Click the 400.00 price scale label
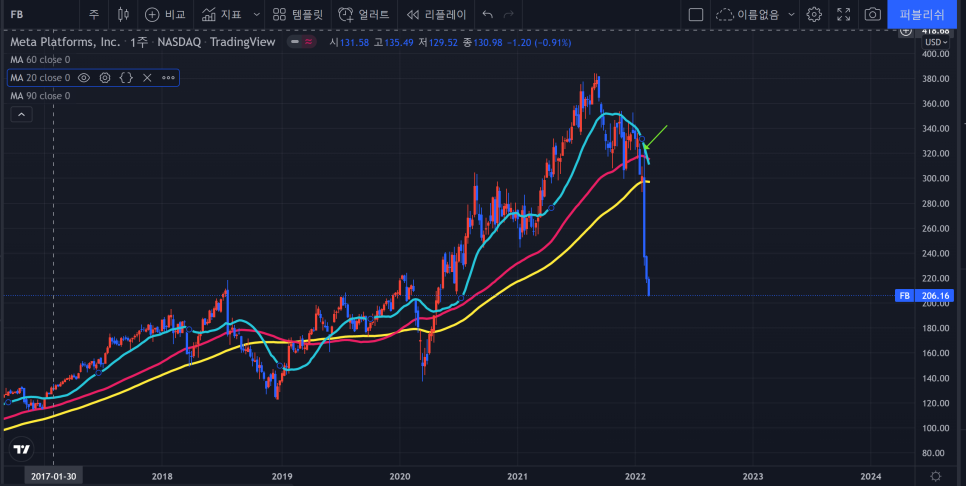This screenshot has width=966, height=486. point(937,54)
